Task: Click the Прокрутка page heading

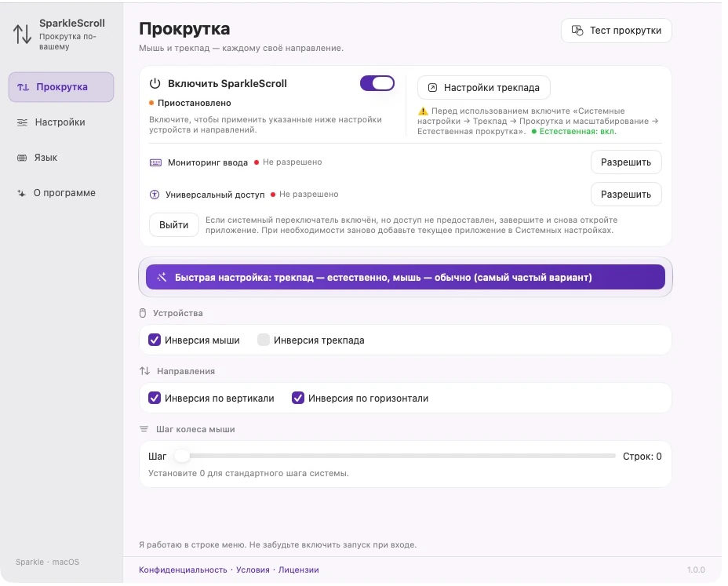Action: [x=184, y=29]
